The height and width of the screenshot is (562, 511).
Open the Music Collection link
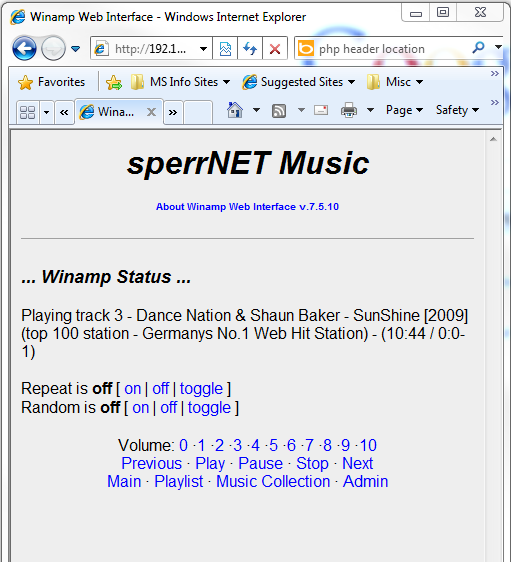[x=273, y=481]
